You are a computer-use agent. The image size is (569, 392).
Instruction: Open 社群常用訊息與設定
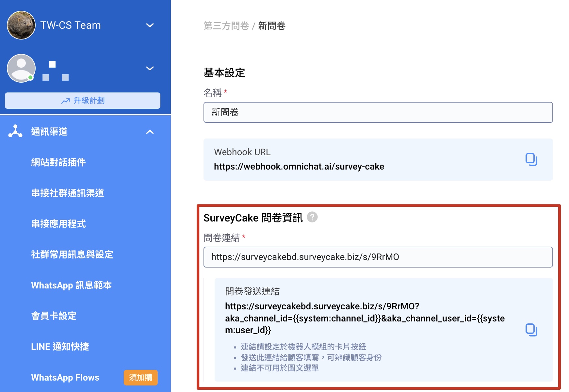click(72, 254)
